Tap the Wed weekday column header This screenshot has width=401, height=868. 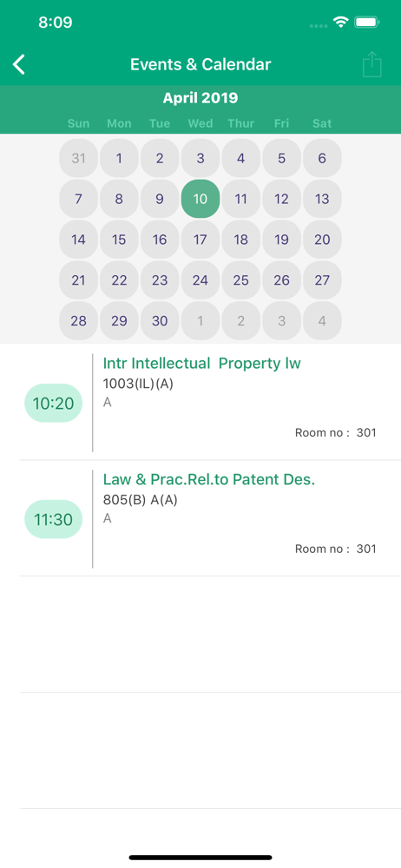pos(200,123)
